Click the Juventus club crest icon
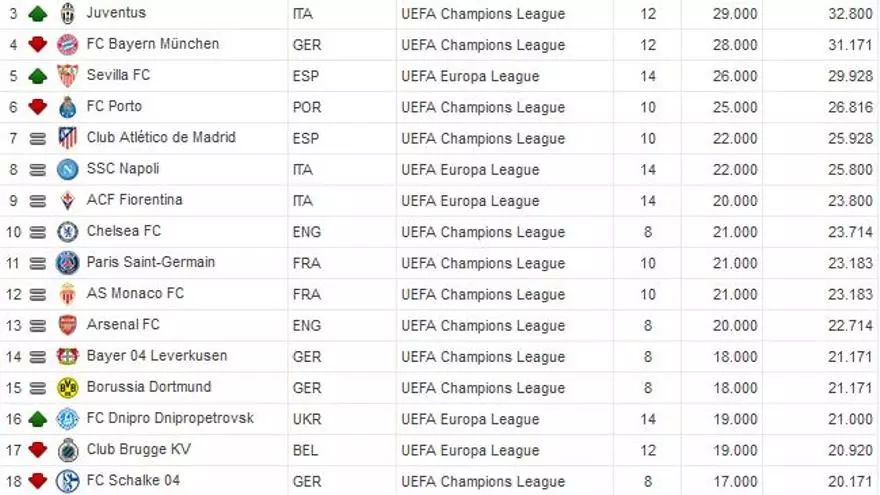The height and width of the screenshot is (495, 880). (67, 13)
